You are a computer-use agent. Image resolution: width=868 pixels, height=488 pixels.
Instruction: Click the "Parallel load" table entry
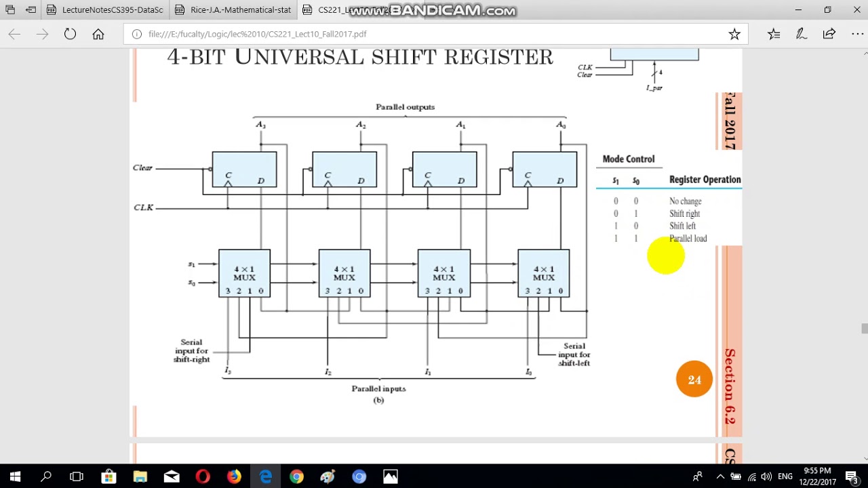(688, 239)
